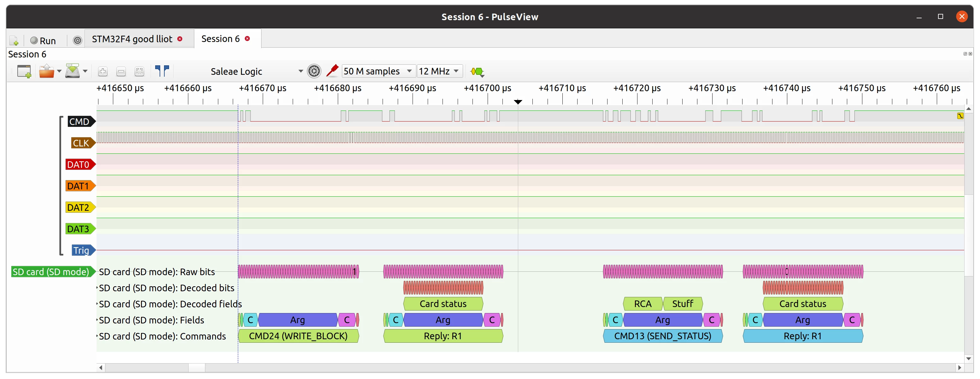The height and width of the screenshot is (379, 980).
Task: Click the red channel probes icon
Action: [332, 71]
